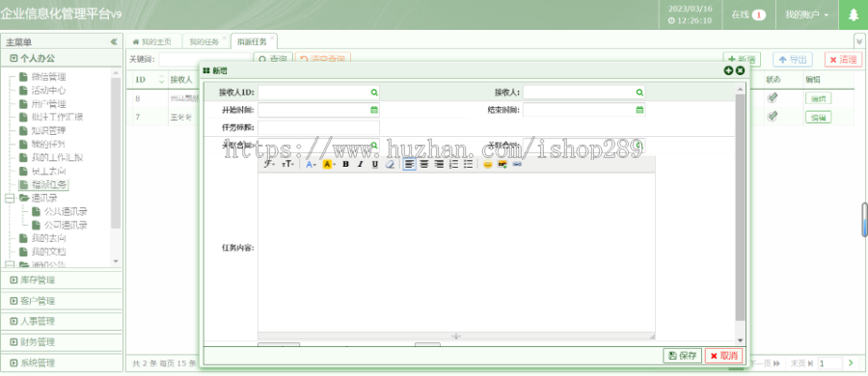Screen dimensions: 868x376
Task: Open 活动中心 in sidebar tree
Action: click(x=49, y=91)
